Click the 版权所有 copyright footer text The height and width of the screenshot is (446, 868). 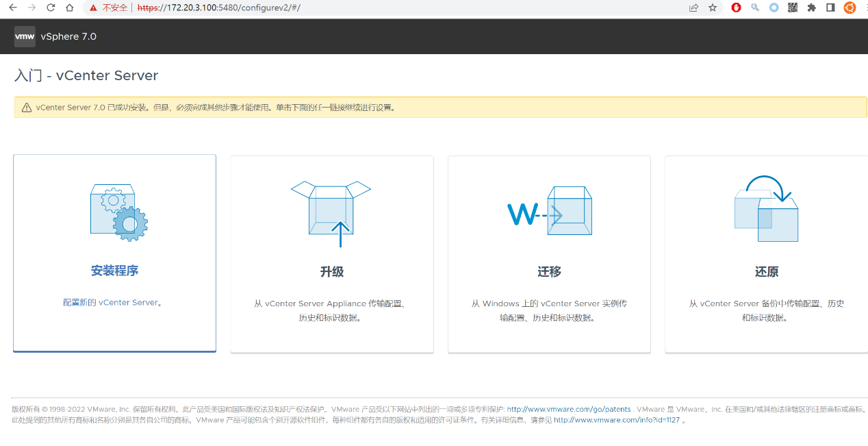coord(439,414)
